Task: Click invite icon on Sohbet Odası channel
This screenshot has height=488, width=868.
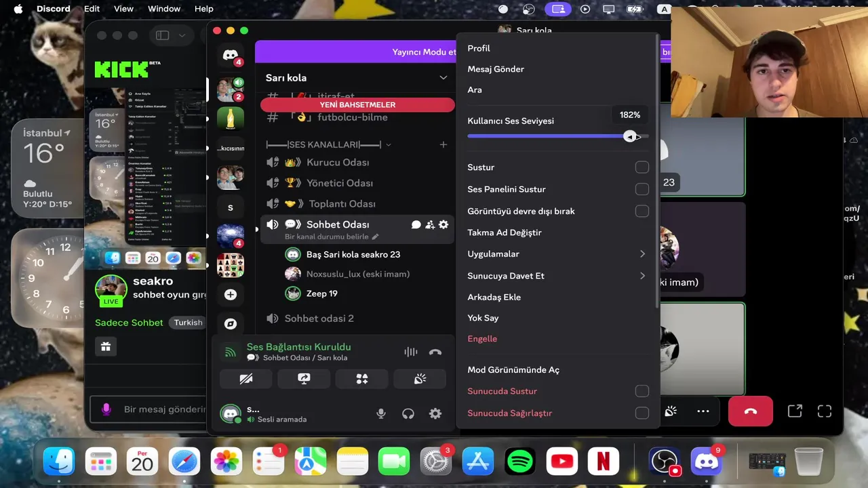Action: (430, 224)
